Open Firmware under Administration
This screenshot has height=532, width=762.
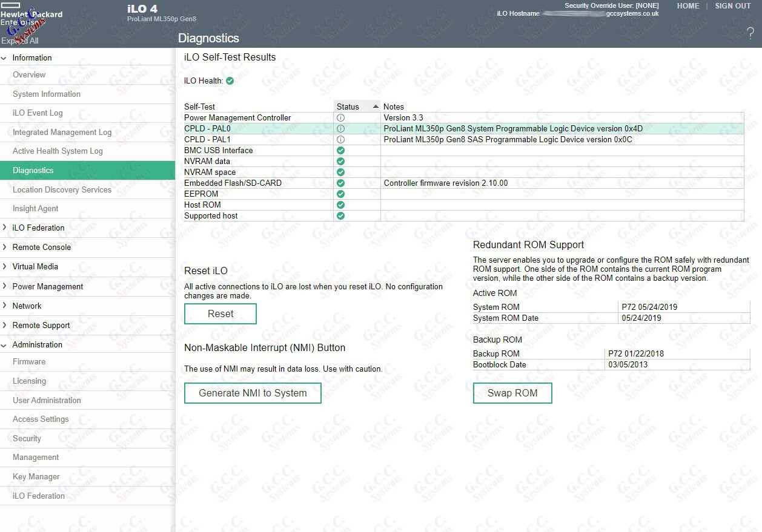click(29, 362)
